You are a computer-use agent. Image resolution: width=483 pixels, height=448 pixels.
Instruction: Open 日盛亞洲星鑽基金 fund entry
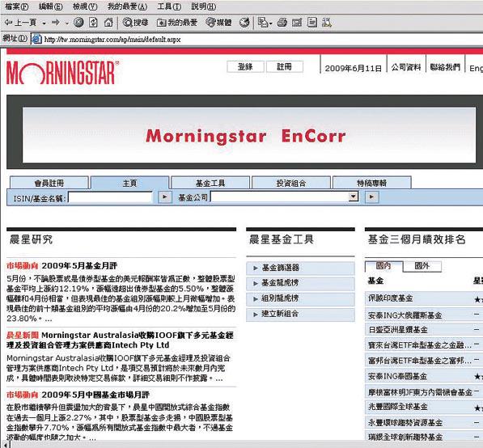(398, 330)
